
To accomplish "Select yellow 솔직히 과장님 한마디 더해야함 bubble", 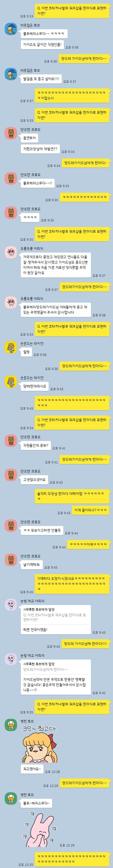I will click(x=72, y=496).
